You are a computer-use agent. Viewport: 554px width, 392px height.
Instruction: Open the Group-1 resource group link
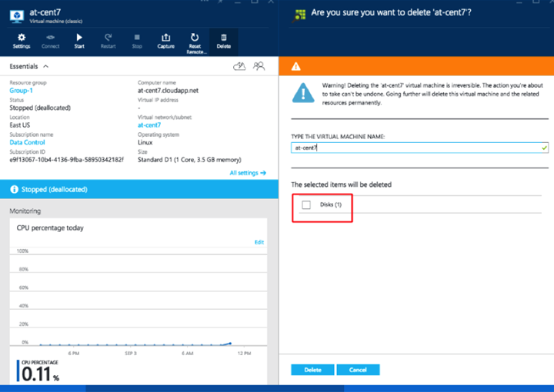click(22, 91)
